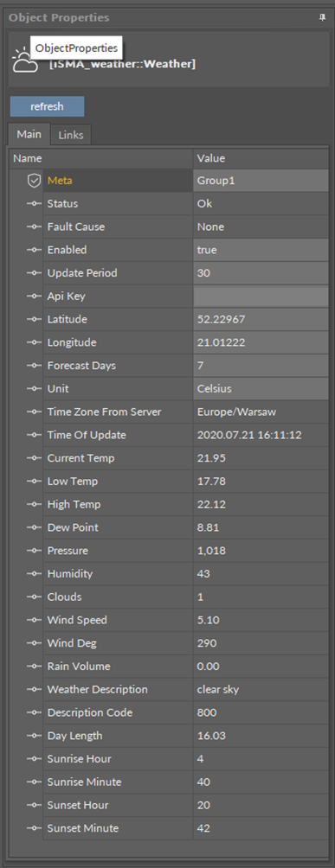Select the Main tab

click(x=29, y=134)
